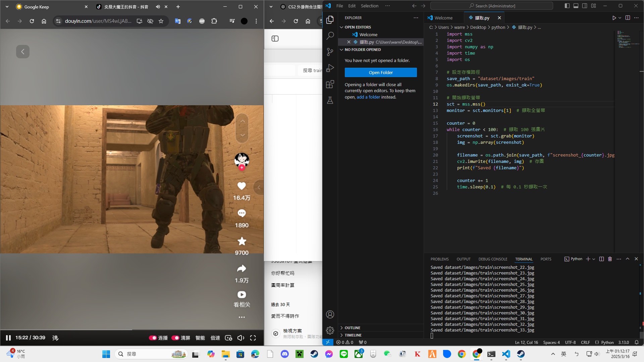Open the Search view in the VS Code activity bar
This screenshot has width=644, height=362.
pyautogui.click(x=330, y=36)
